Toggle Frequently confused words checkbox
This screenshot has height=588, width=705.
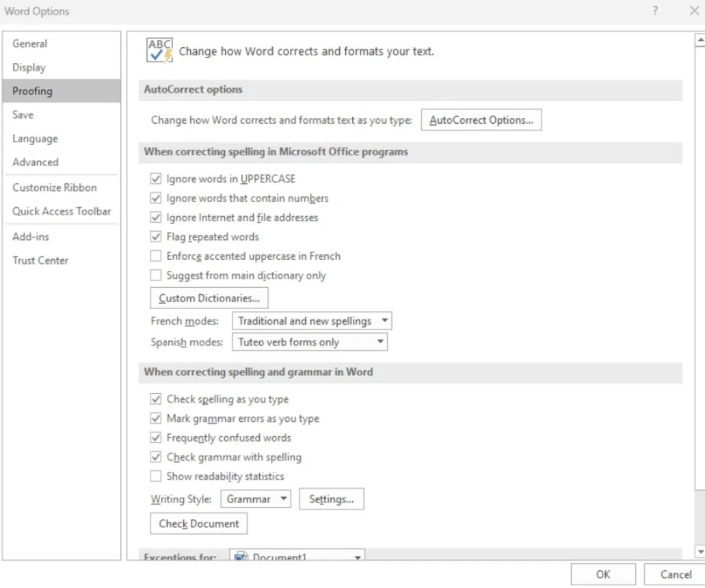point(156,438)
